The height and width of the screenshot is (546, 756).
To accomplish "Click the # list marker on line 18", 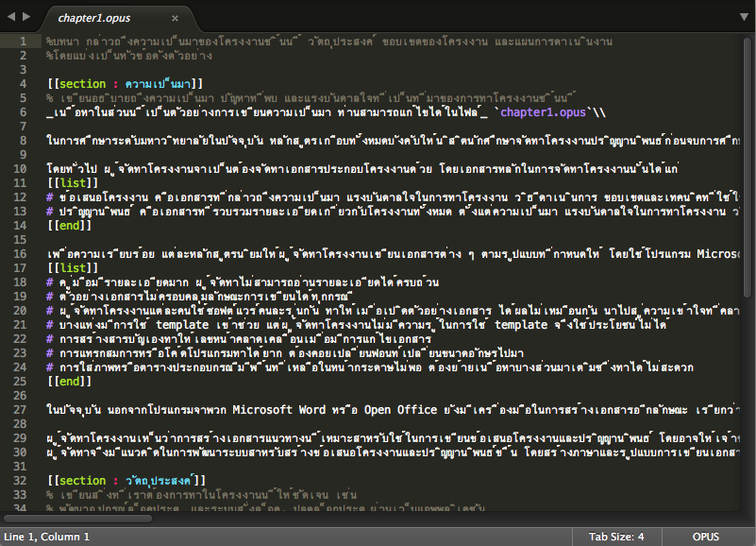I will point(50,282).
